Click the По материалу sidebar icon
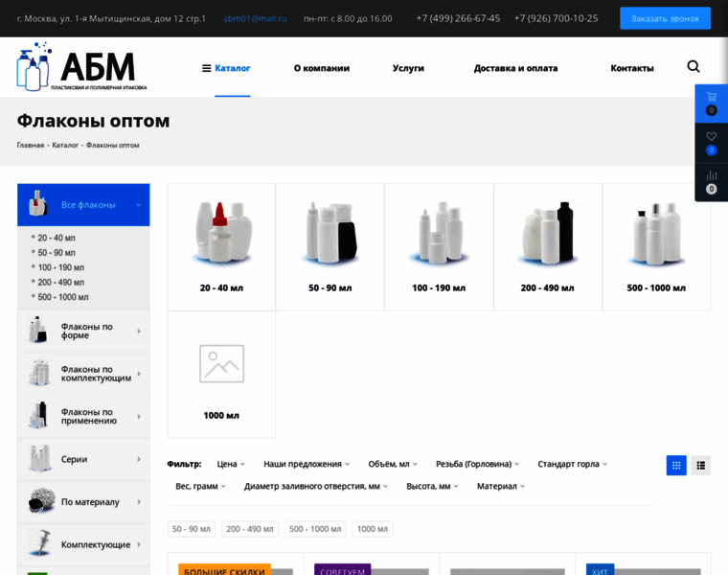This screenshot has width=728, height=575. coord(41,500)
